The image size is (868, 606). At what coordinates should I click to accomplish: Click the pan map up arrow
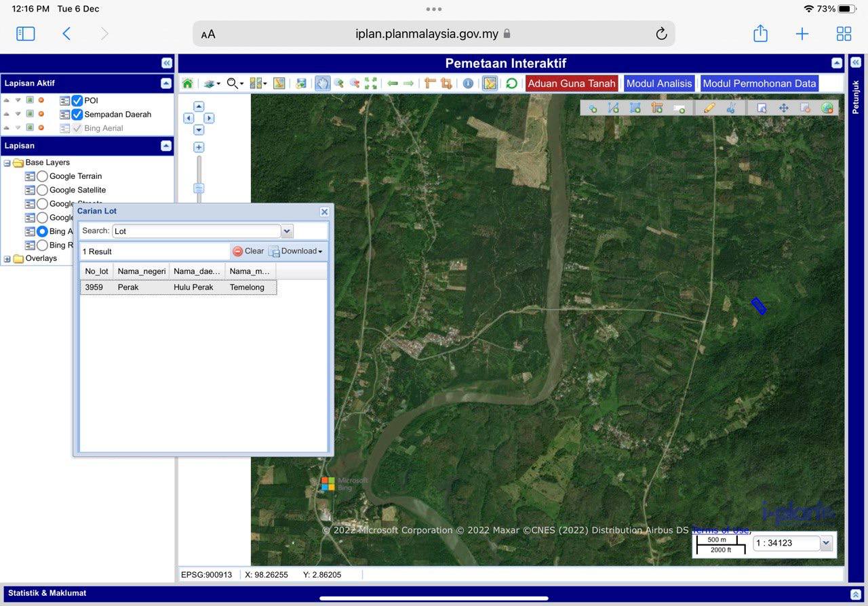click(x=199, y=106)
